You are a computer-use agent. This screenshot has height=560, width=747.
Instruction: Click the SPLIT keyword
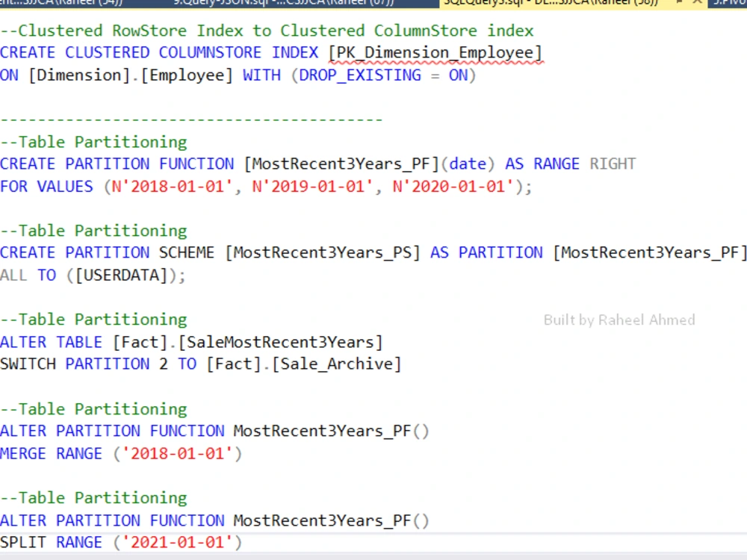click(23, 543)
